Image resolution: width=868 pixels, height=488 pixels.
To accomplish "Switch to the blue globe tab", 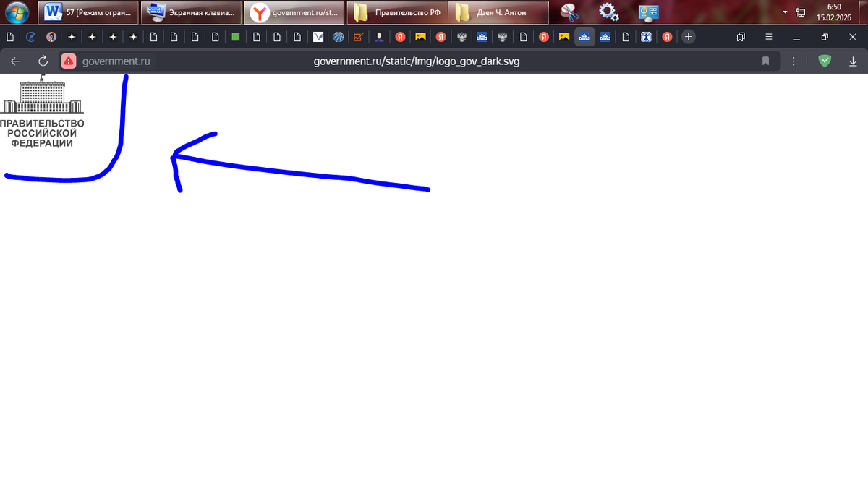I will (338, 37).
